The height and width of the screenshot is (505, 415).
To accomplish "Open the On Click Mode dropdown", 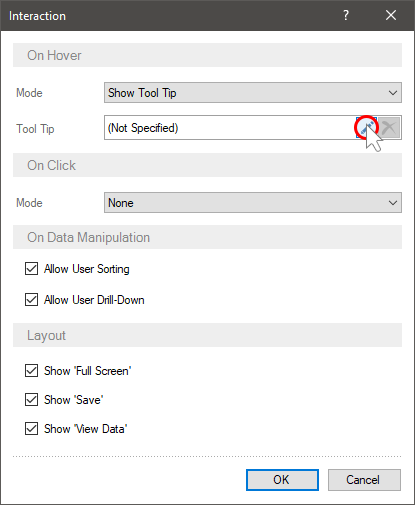I will coord(253,203).
